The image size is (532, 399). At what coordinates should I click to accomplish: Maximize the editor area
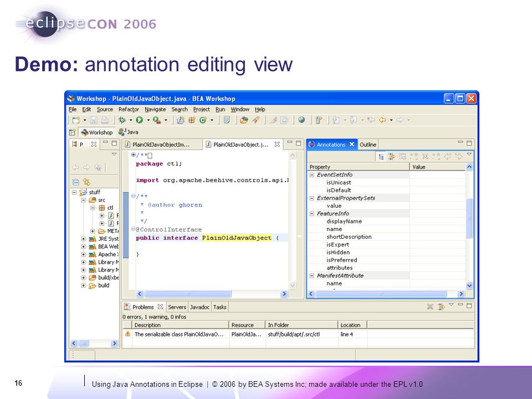298,143
